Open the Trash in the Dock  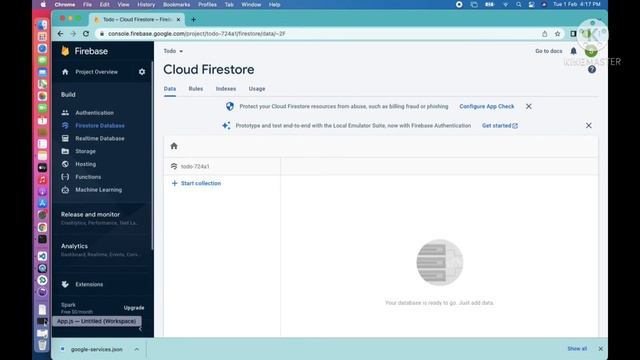pos(42,345)
